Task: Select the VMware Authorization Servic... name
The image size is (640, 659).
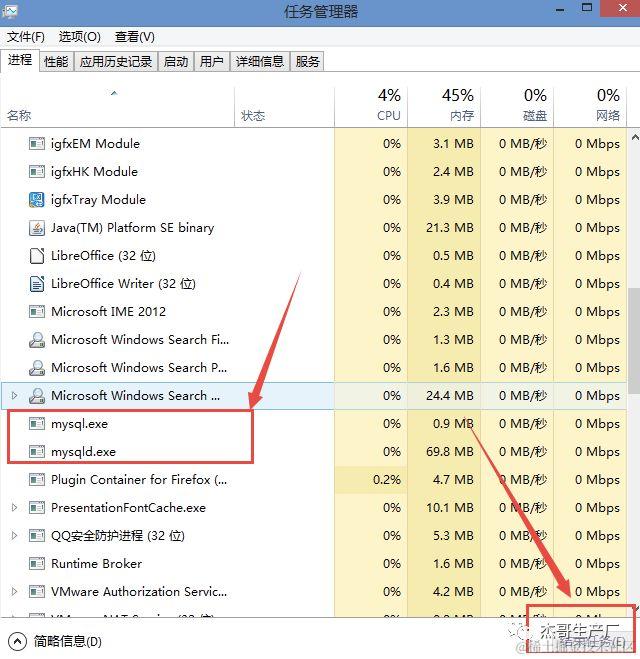Action: click(x=139, y=592)
